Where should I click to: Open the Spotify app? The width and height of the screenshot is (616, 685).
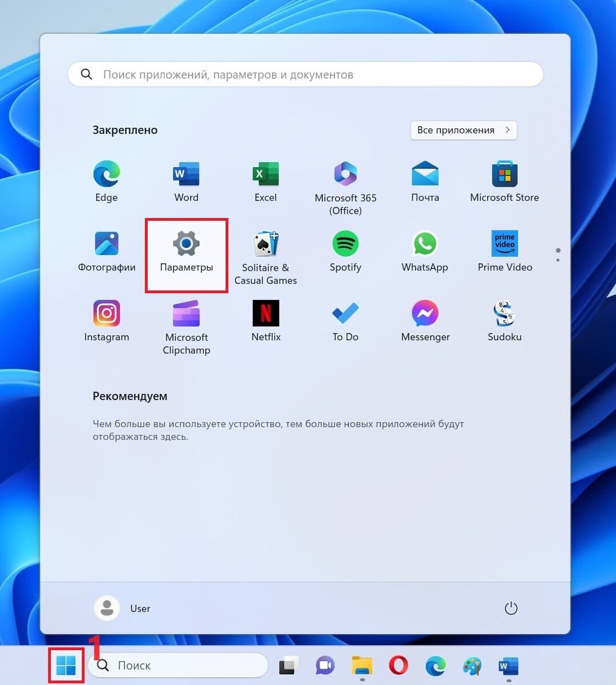pyautogui.click(x=346, y=252)
